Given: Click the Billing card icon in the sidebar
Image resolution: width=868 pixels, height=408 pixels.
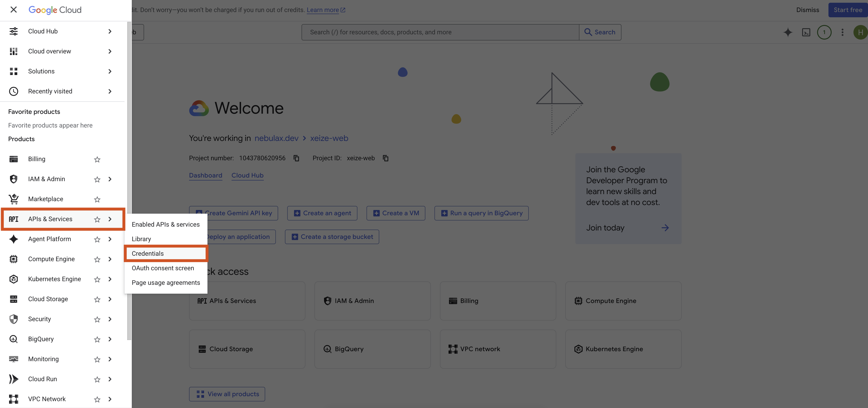Looking at the screenshot, I should pos(13,159).
